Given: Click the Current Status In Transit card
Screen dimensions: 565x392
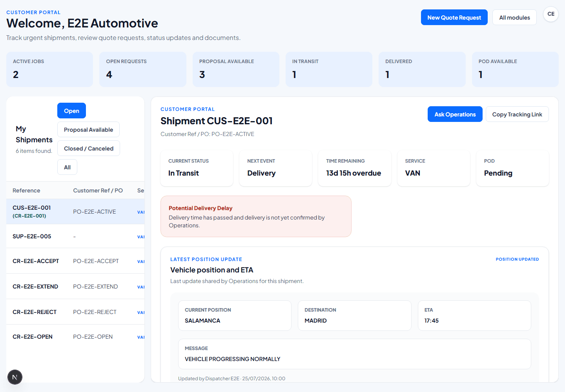Looking at the screenshot, I should click(x=197, y=168).
